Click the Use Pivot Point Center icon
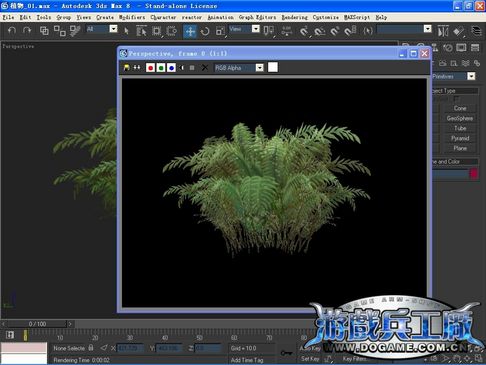Image resolution: width=486 pixels, height=365 pixels. (269, 31)
